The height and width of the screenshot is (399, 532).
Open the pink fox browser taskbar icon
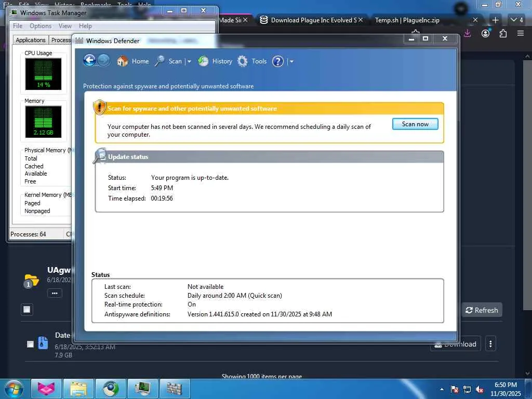click(46, 389)
